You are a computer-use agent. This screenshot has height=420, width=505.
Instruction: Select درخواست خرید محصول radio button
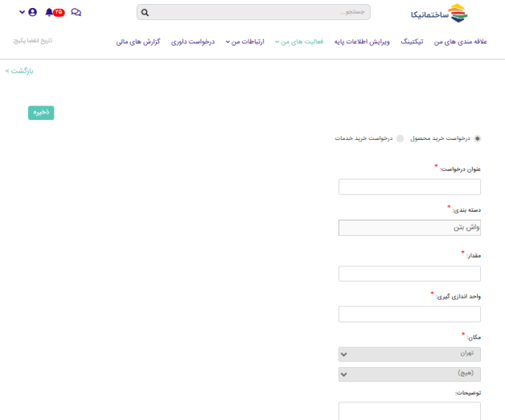point(478,138)
